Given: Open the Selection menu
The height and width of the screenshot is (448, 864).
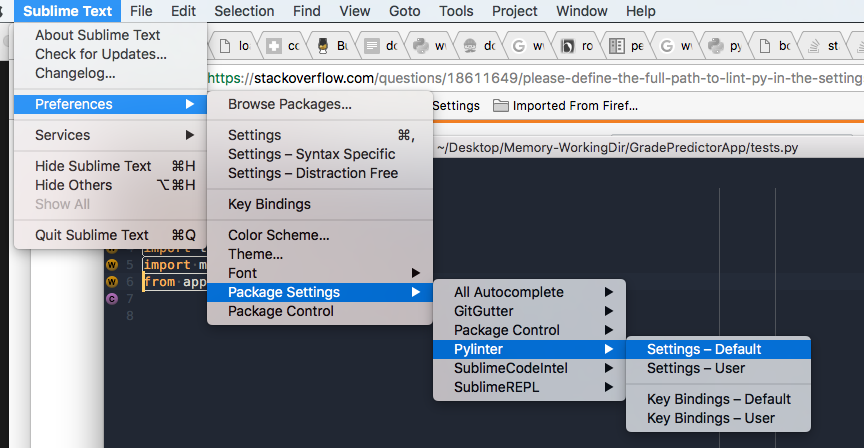Looking at the screenshot, I should pyautogui.click(x=244, y=11).
